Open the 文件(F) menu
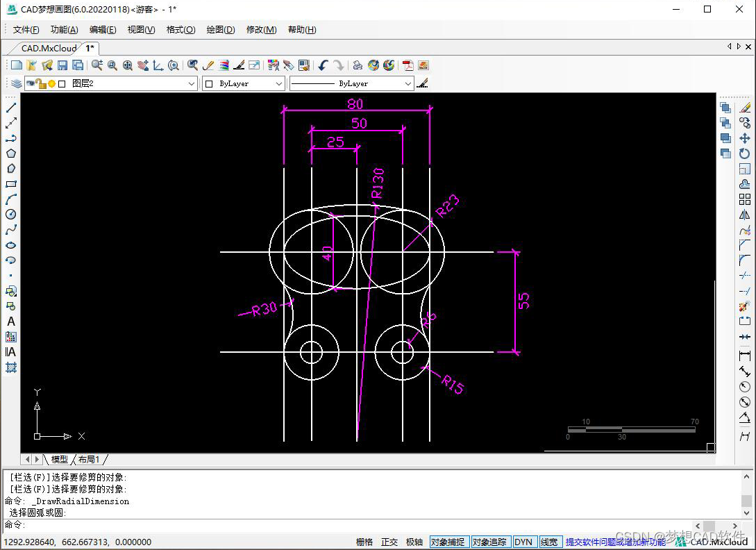The image size is (756, 550). pos(26,30)
